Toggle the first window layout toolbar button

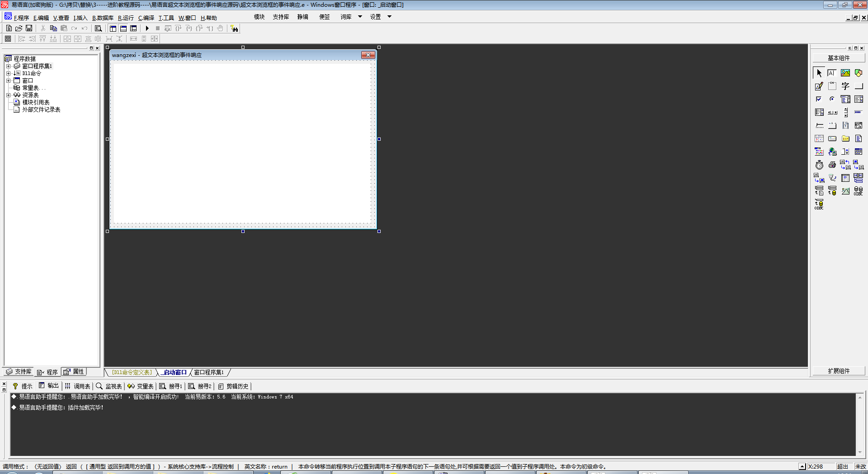tap(113, 28)
